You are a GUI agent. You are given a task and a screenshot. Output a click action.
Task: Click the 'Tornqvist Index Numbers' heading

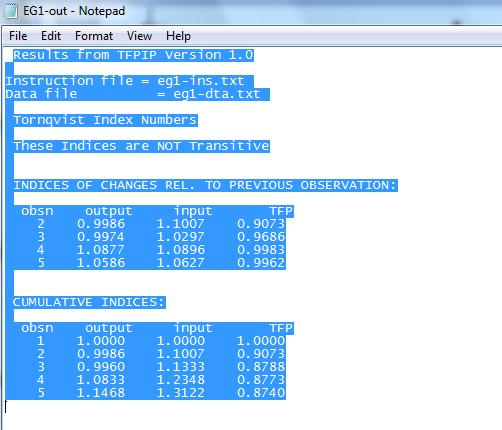click(105, 120)
